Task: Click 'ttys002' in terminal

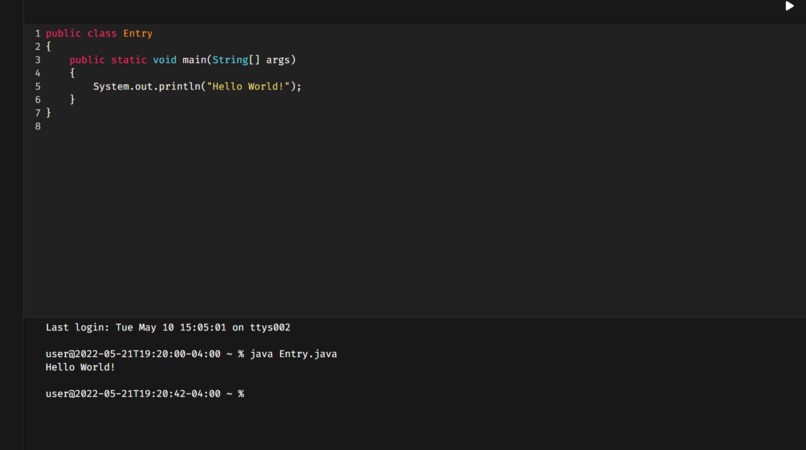Action: (270, 328)
